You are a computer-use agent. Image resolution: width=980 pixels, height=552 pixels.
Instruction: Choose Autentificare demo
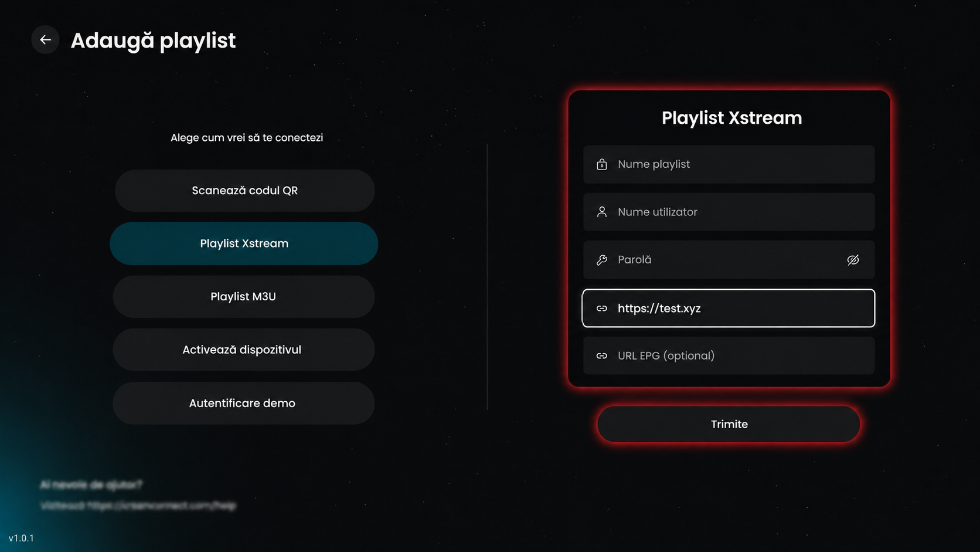click(x=243, y=404)
